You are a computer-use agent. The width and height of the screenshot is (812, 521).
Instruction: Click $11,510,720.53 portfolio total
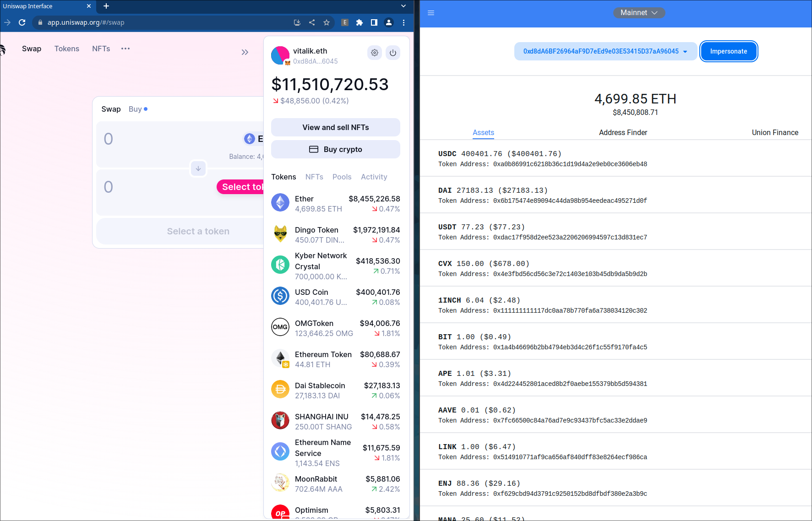pos(330,84)
